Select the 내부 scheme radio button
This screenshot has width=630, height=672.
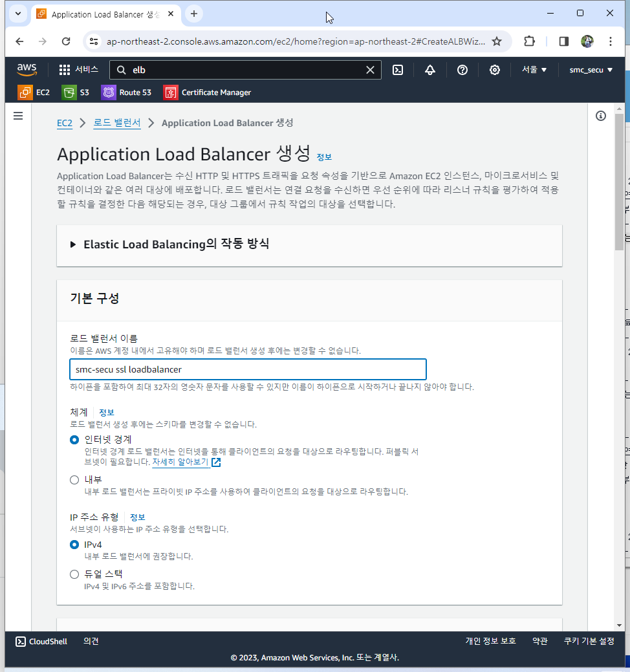tap(74, 480)
